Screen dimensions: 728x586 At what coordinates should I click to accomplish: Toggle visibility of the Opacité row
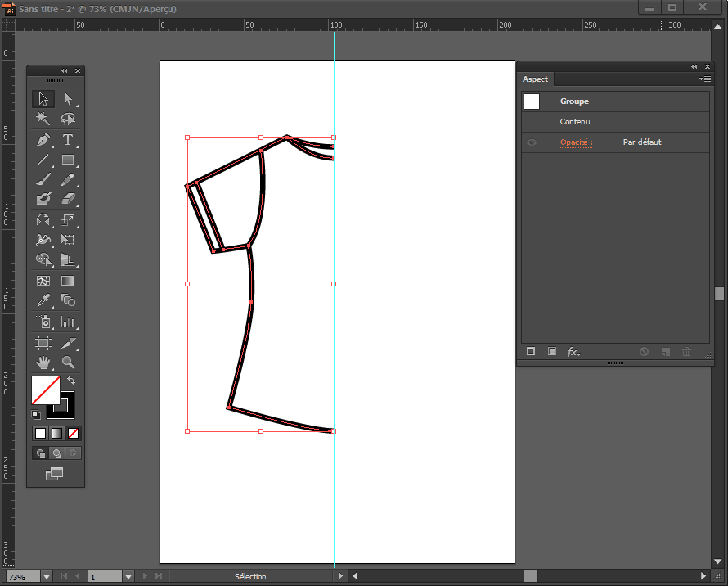pos(531,142)
